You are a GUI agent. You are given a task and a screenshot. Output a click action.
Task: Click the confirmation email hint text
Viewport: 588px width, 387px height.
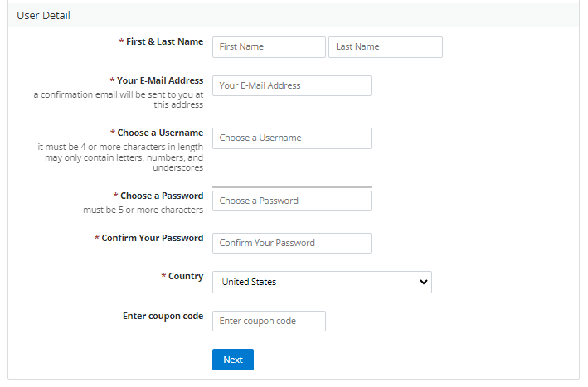click(x=119, y=99)
